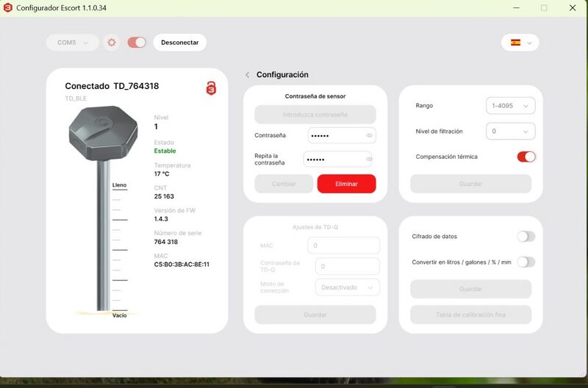Click the fuel sensor head image
Viewport: 588px width, 388px height.
point(104,133)
